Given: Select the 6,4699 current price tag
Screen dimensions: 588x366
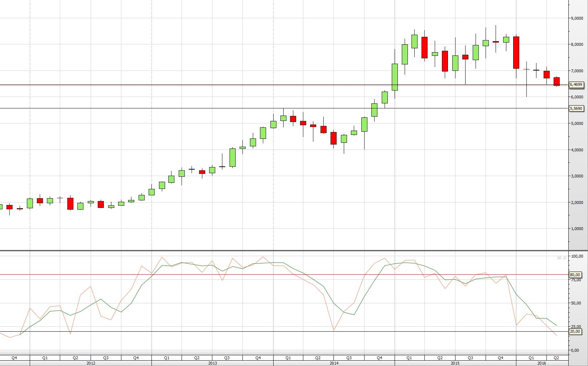Looking at the screenshot, I should [x=577, y=85].
